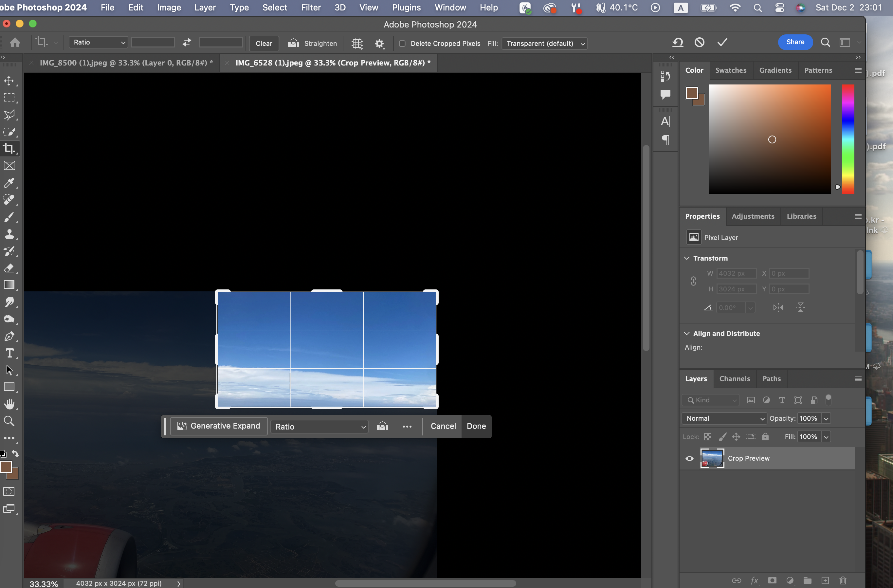Hide the Crop Preview layer

point(689,458)
